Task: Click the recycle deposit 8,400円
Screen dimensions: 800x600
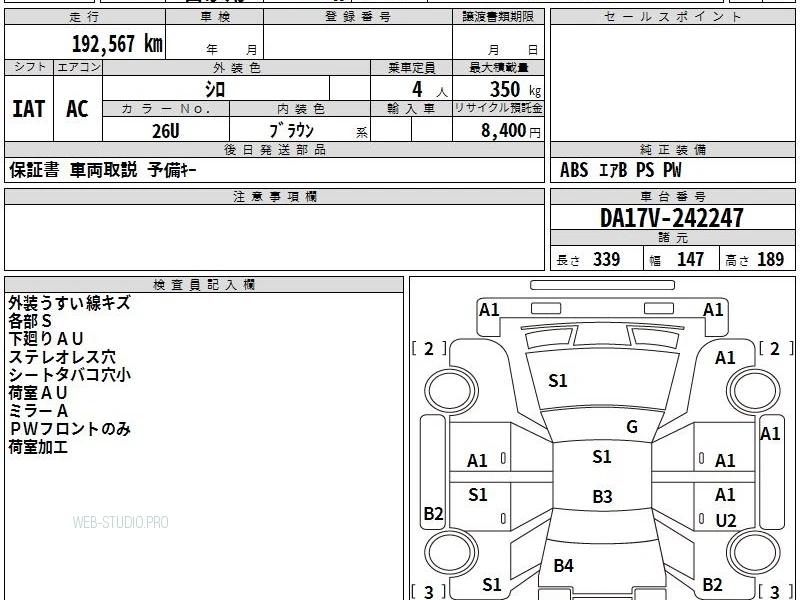Action: coord(511,131)
